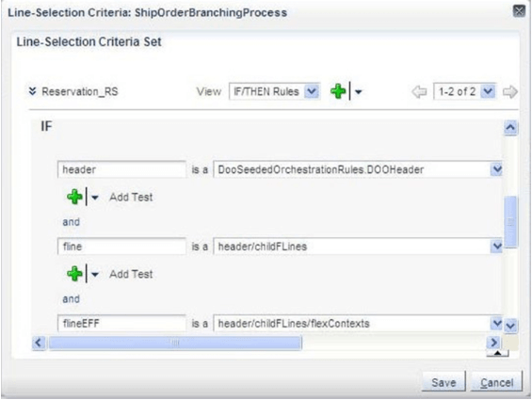Screen dimensions: 532x400
Task: Click the small collapse arrow above Cancel
Action: (x=497, y=354)
